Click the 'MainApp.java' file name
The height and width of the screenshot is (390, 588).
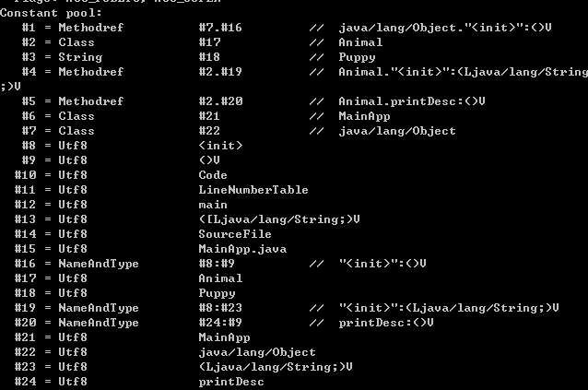(242, 249)
